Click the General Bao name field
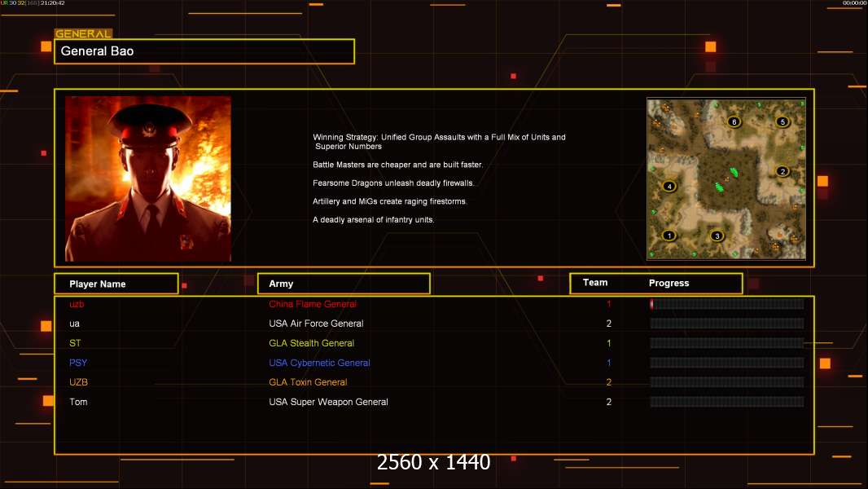Image resolution: width=868 pixels, height=489 pixels. pos(204,51)
